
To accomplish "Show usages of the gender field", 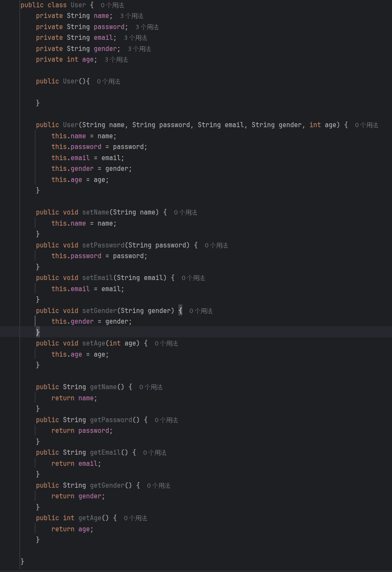I will pyautogui.click(x=140, y=49).
